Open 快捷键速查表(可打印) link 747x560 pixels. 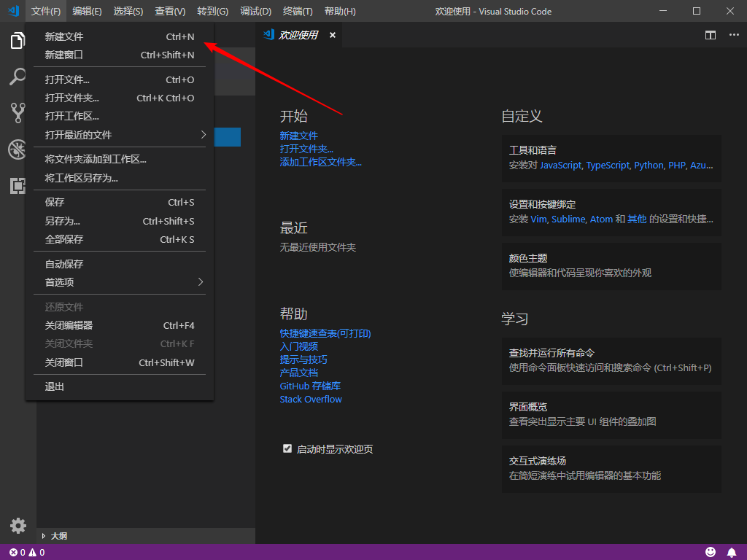click(325, 333)
